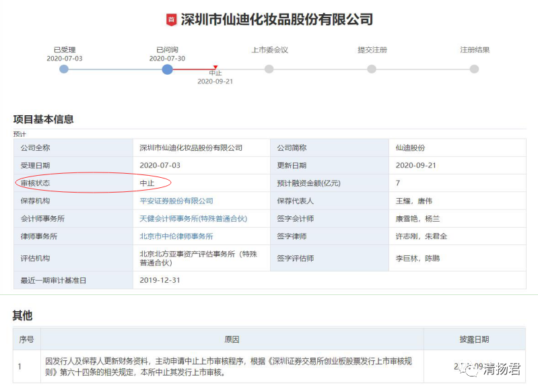Viewport: 538px width, 392px height.
Task: Open the 平安证券股份有限公司 link
Action: 176,201
